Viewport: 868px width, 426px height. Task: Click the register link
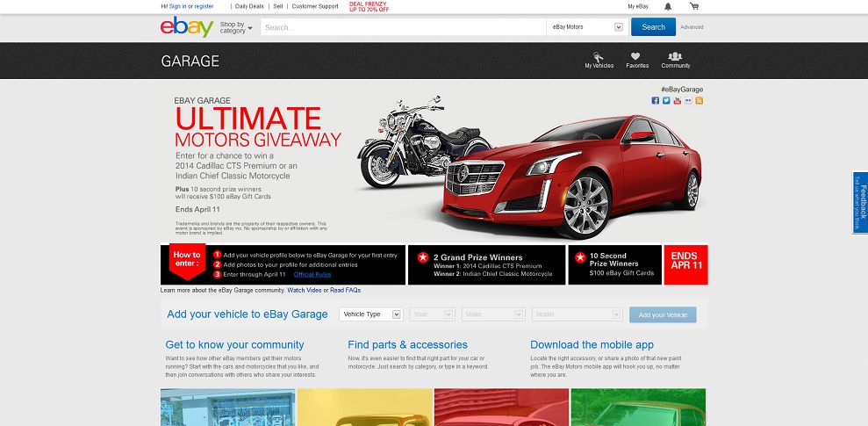204,7
